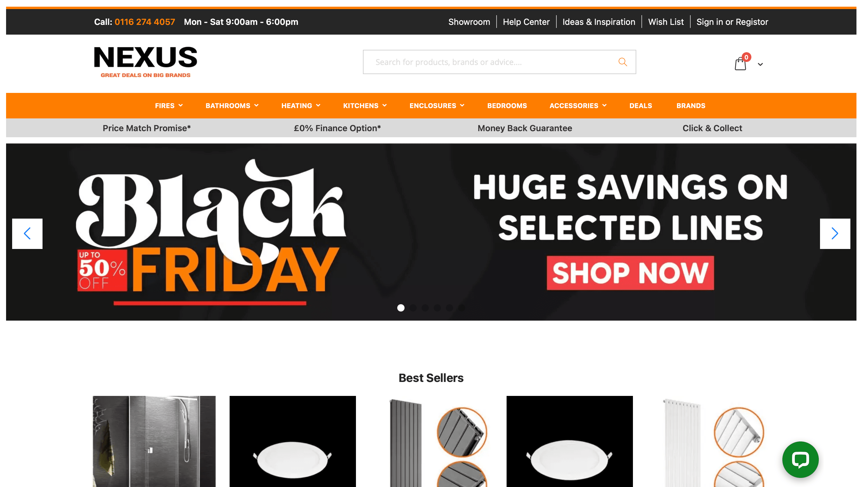Open the shower enclosure best seller thumbnail
The height and width of the screenshot is (487, 868).
[x=154, y=441]
